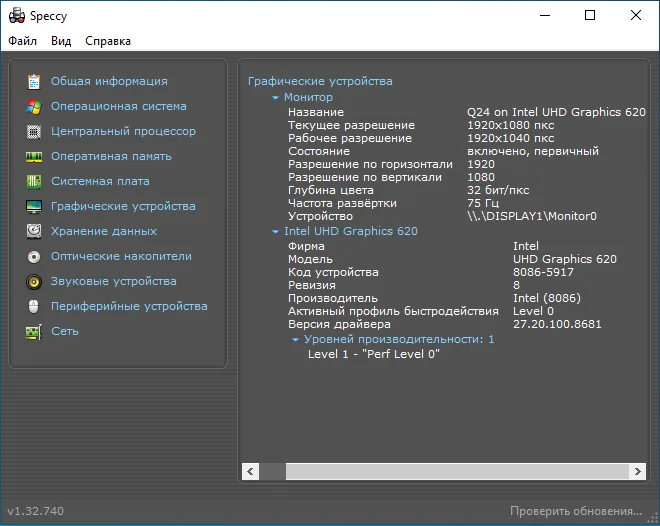660x526 pixels.
Task: Open the Центральный процессор section
Action: (123, 131)
